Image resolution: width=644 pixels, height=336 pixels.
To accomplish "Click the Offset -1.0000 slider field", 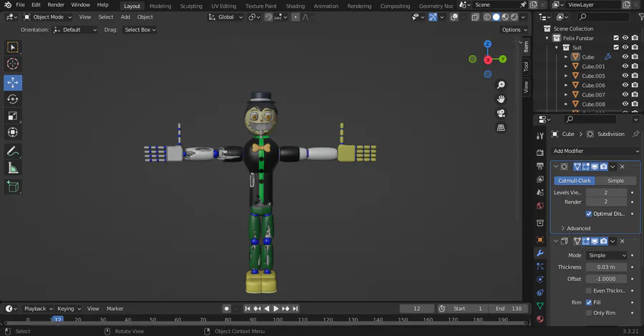I will 606,279.
